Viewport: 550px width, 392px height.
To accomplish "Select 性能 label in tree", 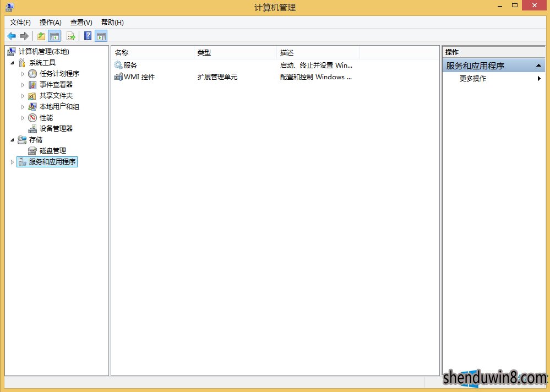I will (46, 117).
